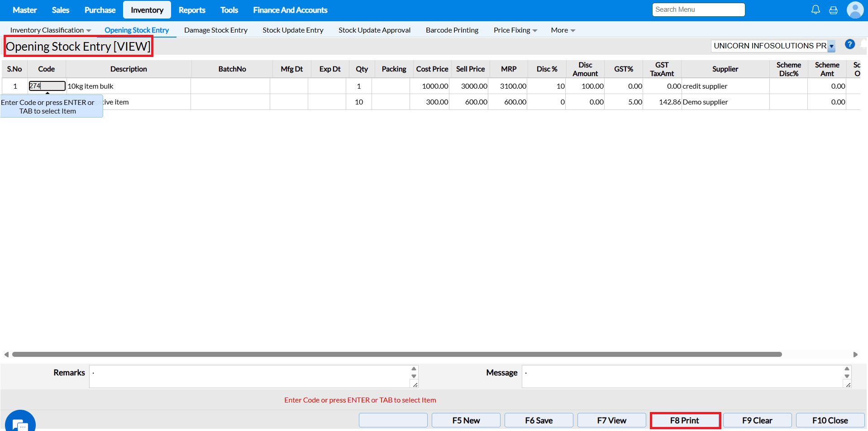The height and width of the screenshot is (431, 868).
Task: Open the user profile avatar
Action: pyautogui.click(x=855, y=10)
